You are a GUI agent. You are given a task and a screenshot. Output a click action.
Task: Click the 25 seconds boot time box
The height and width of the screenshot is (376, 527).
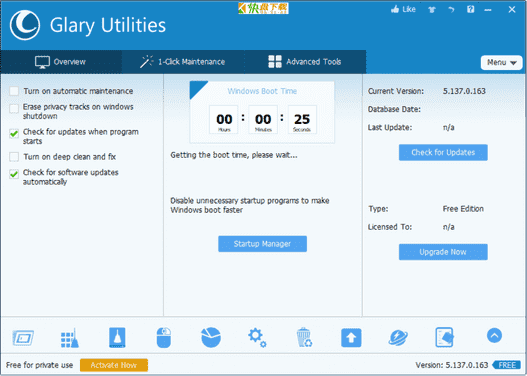pyautogui.click(x=302, y=120)
